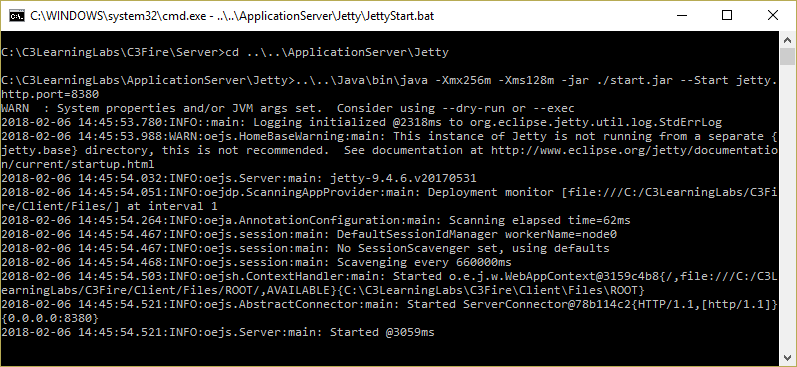Click the "Scanning elapsed time=62ms" log line
This screenshot has height=367, width=797.
click(x=316, y=221)
